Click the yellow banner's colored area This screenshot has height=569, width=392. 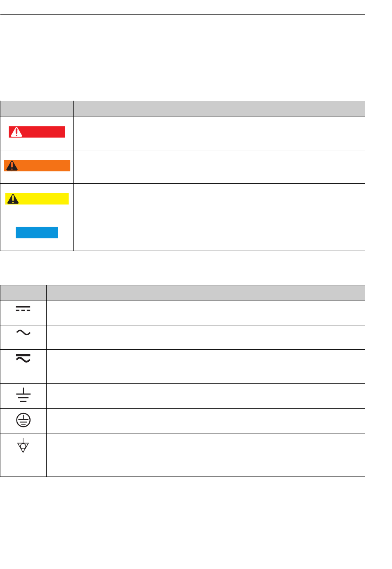click(37, 199)
